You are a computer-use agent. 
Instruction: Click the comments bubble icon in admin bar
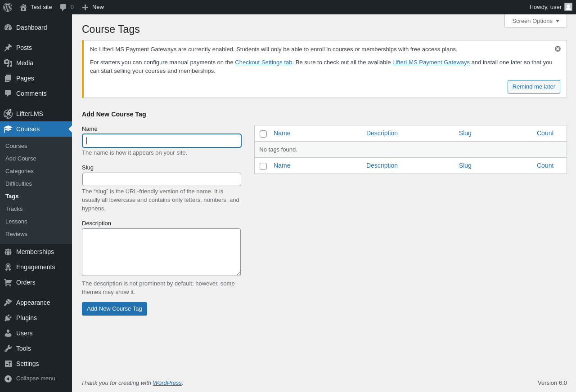63,7
